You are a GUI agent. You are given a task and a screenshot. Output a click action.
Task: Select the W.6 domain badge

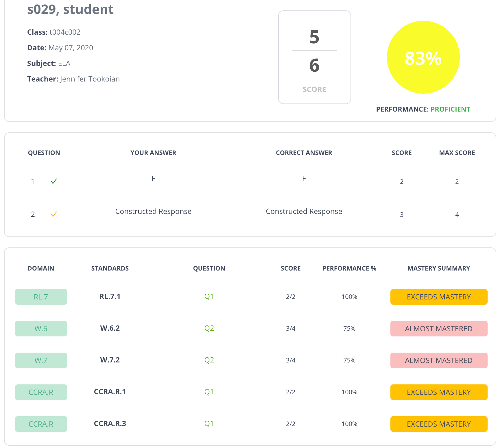pos(41,329)
